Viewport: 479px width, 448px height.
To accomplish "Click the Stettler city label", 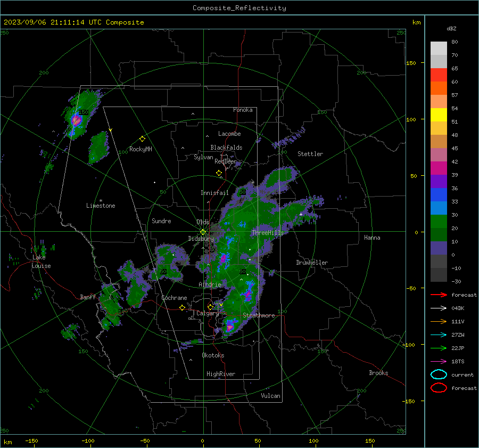I will point(310,154).
